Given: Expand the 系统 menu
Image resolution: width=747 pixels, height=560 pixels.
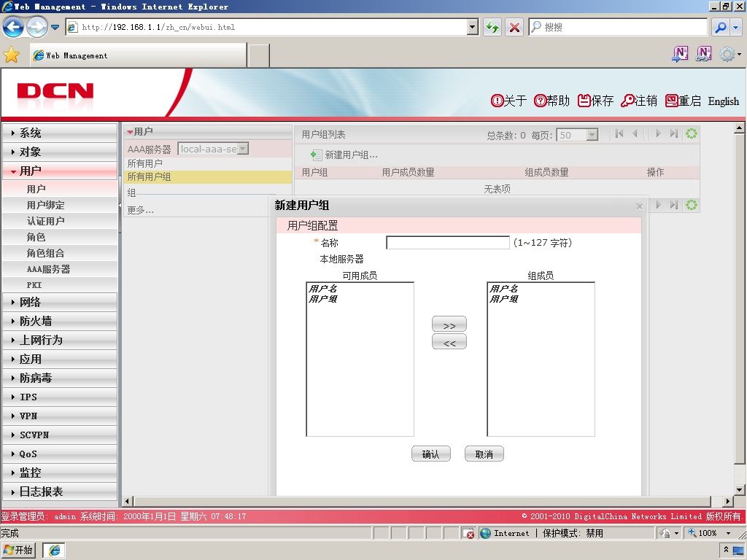Looking at the screenshot, I should (x=60, y=133).
